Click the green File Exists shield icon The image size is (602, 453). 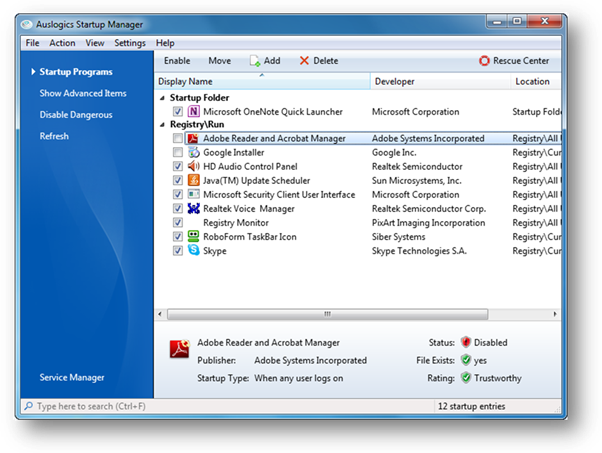(x=466, y=360)
